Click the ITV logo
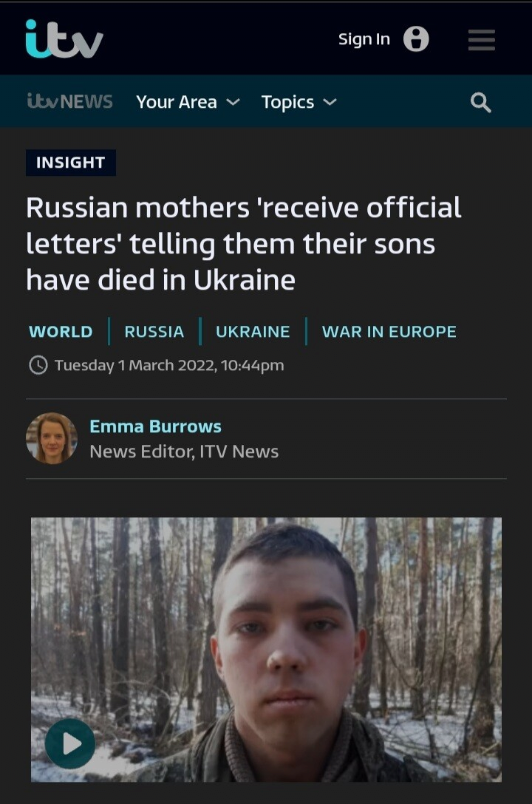The image size is (532, 804). 64,38
